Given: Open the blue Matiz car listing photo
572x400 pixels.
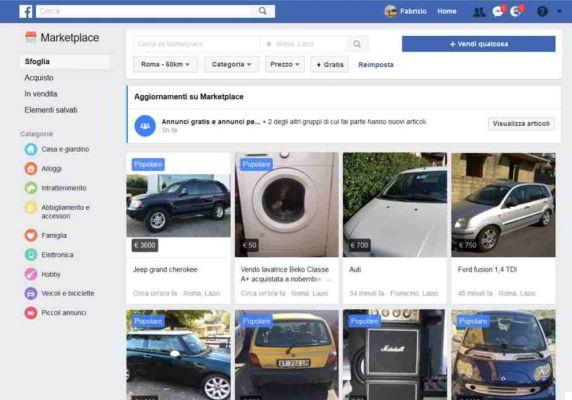Looking at the screenshot, I should pos(503,355).
